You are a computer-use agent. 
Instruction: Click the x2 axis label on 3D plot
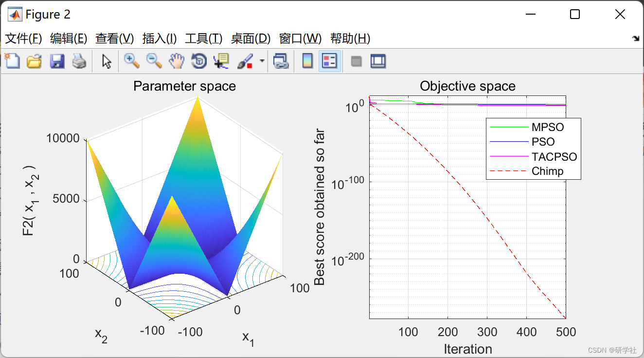point(101,336)
